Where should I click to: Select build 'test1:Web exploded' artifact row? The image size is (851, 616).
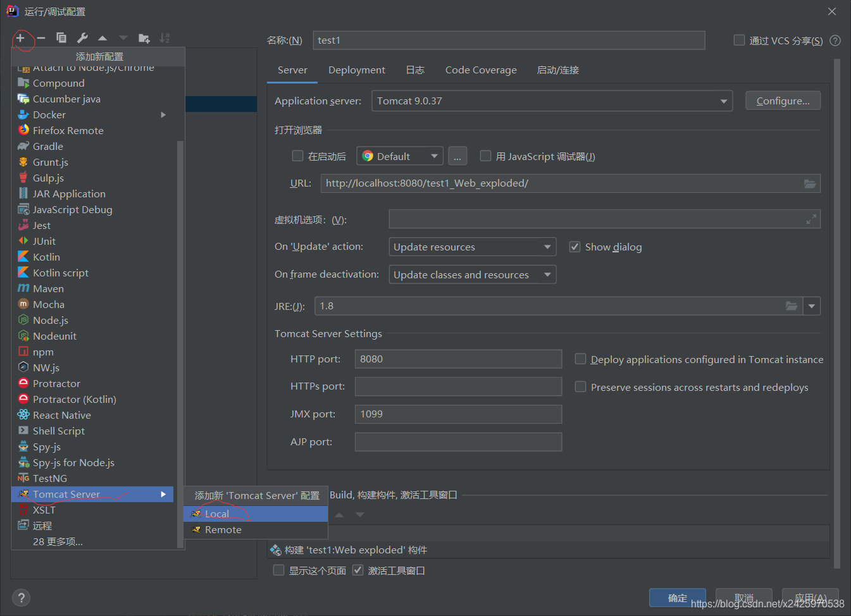click(x=548, y=550)
